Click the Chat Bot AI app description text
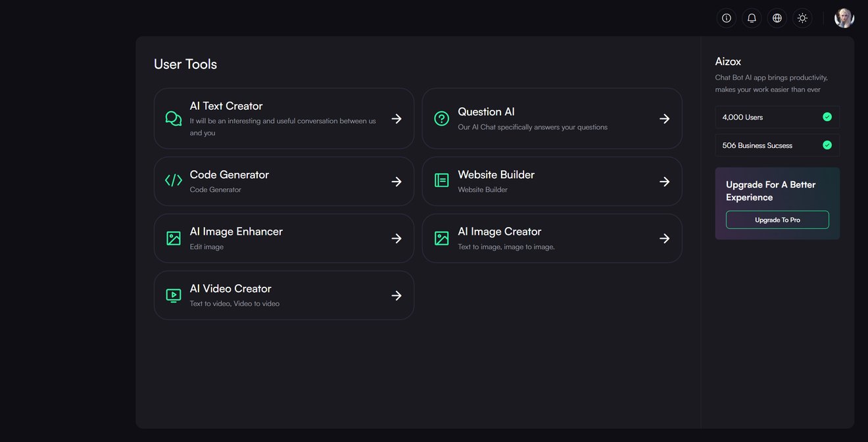868x442 pixels. tap(771, 84)
